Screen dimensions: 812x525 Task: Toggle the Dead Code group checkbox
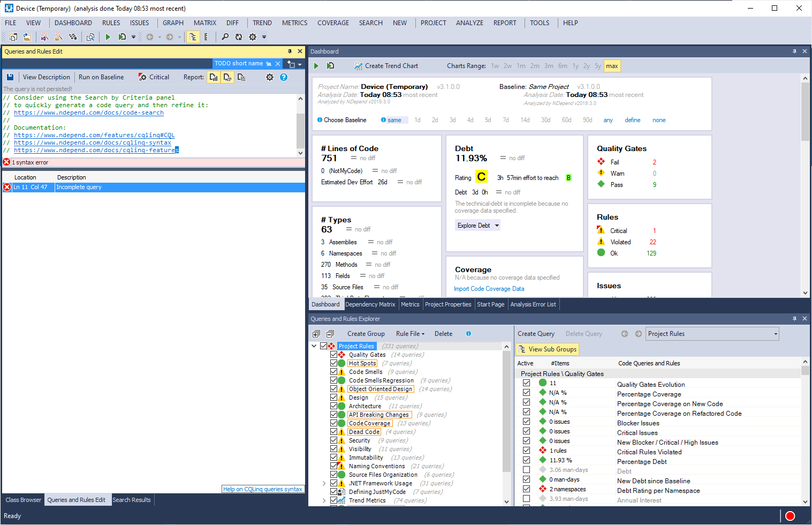coord(334,432)
